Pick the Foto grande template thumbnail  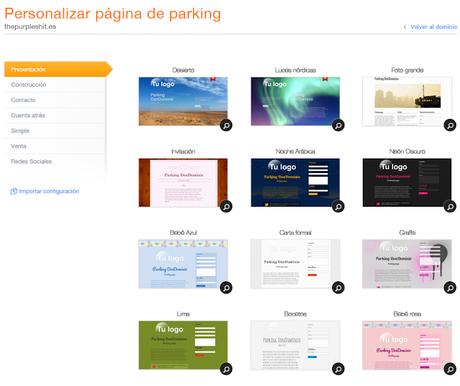pyautogui.click(x=407, y=101)
